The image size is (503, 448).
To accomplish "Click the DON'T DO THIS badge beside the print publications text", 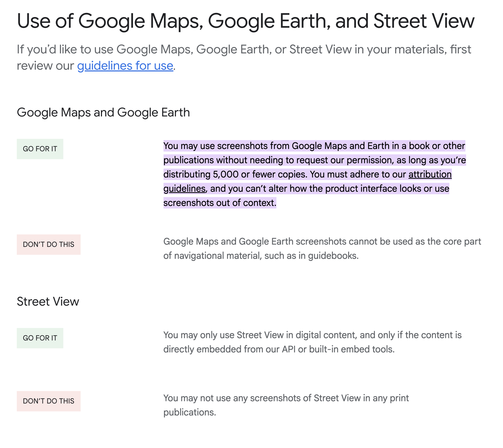I will 49,401.
